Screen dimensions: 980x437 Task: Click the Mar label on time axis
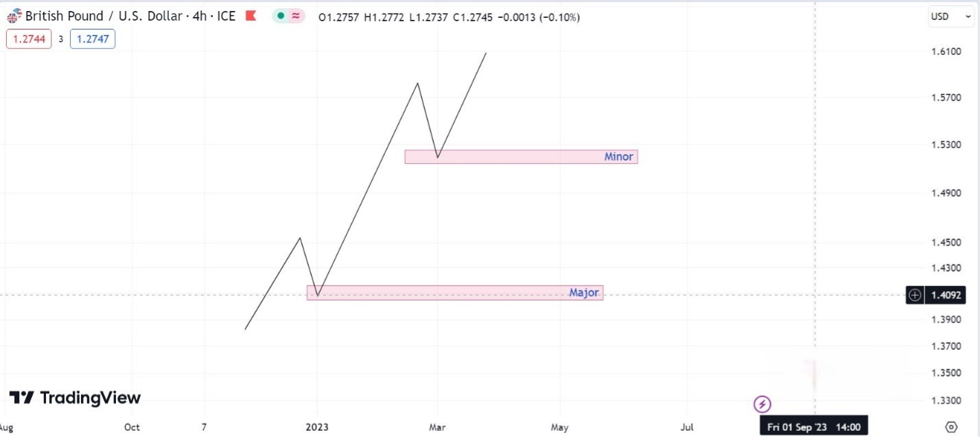pos(437,427)
